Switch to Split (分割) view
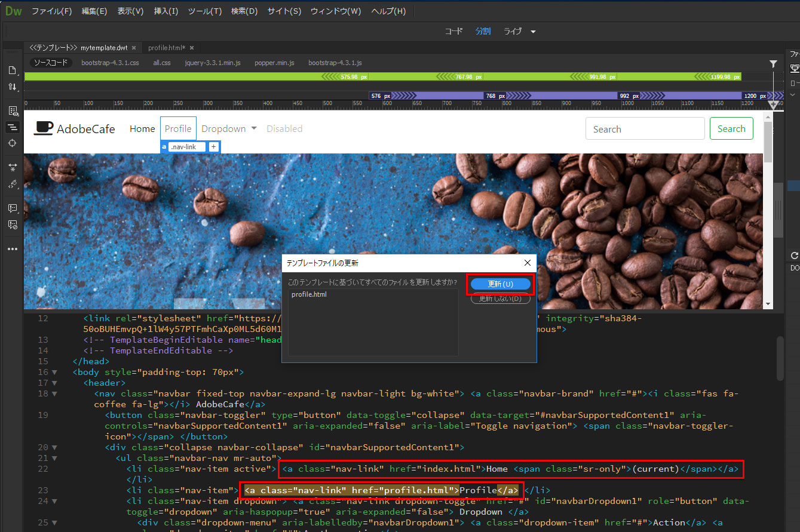 [x=483, y=31]
